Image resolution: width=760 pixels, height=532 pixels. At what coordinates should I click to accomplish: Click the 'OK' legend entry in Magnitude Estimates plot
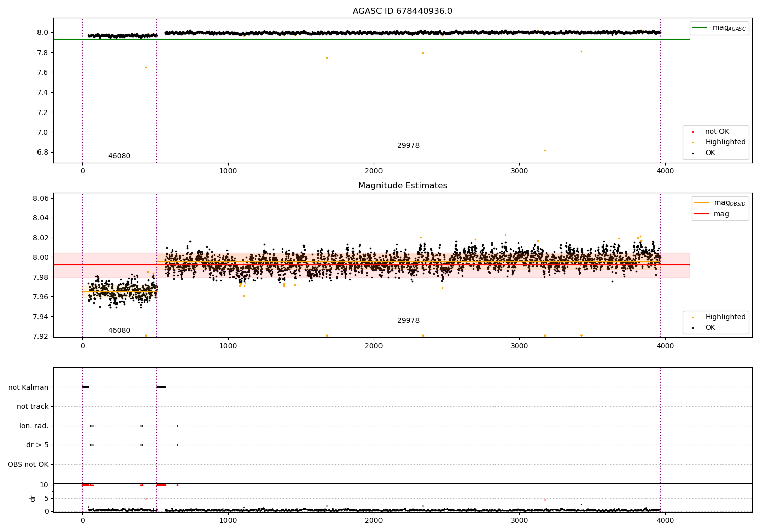(x=710, y=328)
